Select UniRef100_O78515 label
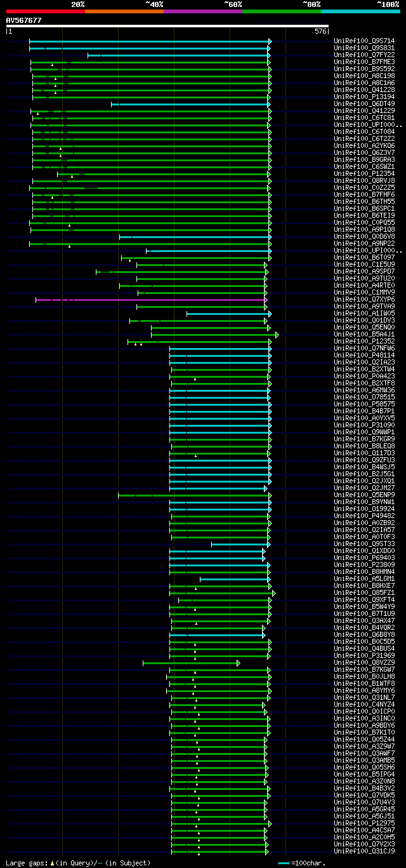This screenshot has height=868, width=406. tap(363, 397)
